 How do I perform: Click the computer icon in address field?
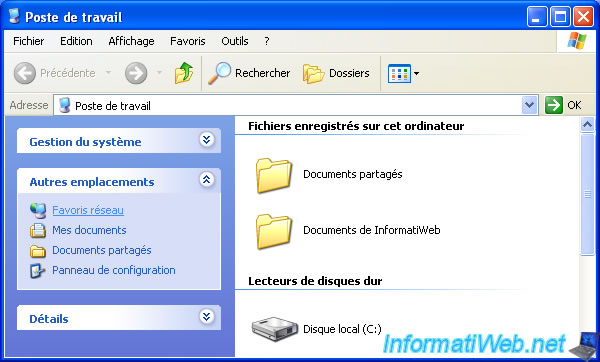(x=64, y=105)
